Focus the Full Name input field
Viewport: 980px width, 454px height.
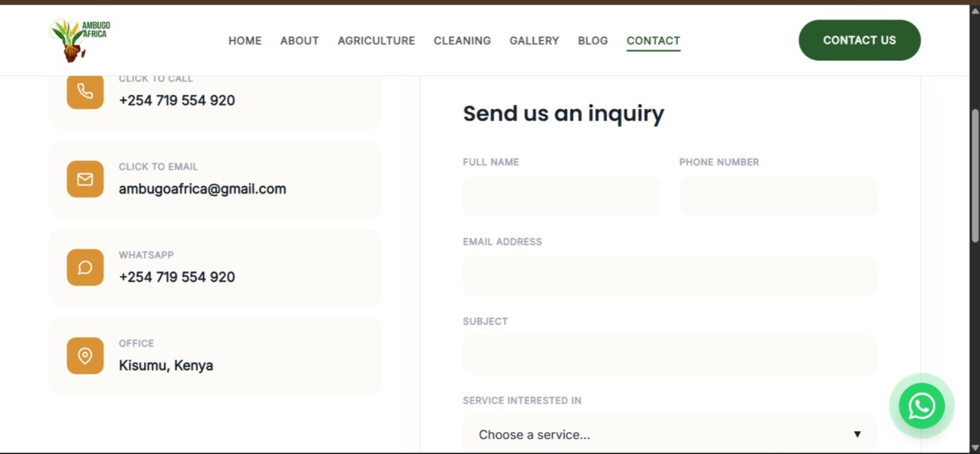(562, 195)
